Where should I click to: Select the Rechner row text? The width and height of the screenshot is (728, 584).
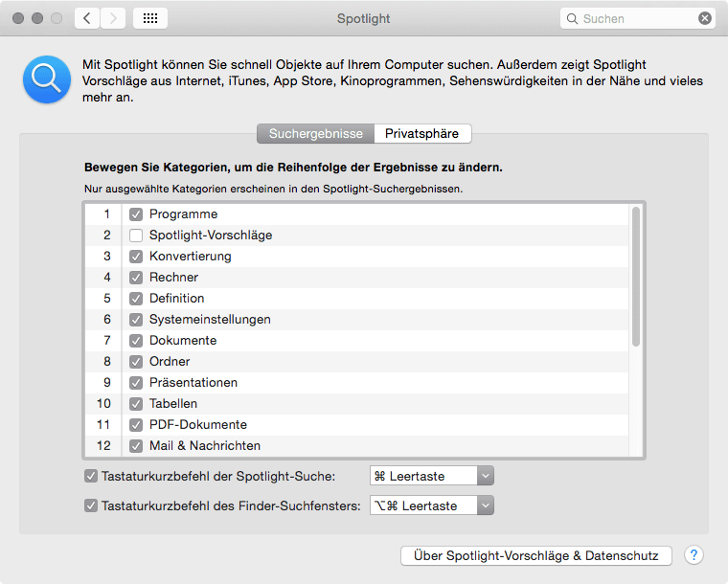coord(173,278)
